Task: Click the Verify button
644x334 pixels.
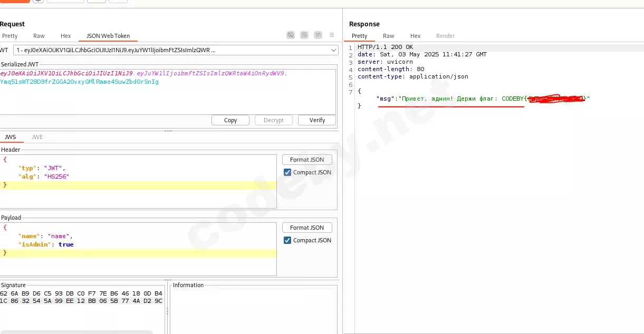Action: click(x=317, y=120)
